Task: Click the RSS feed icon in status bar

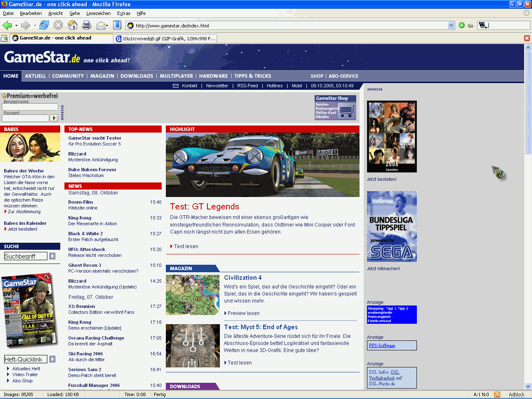Action: (497, 394)
